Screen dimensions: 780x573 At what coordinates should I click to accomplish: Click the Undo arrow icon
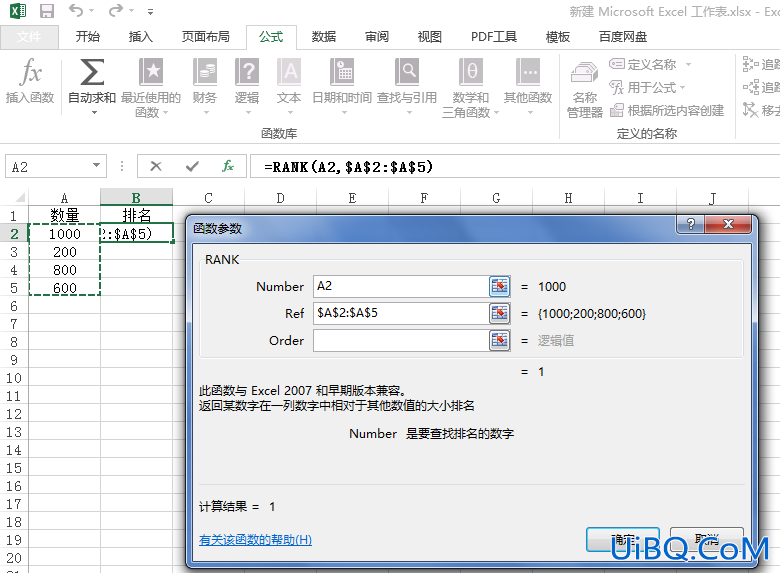(x=76, y=10)
